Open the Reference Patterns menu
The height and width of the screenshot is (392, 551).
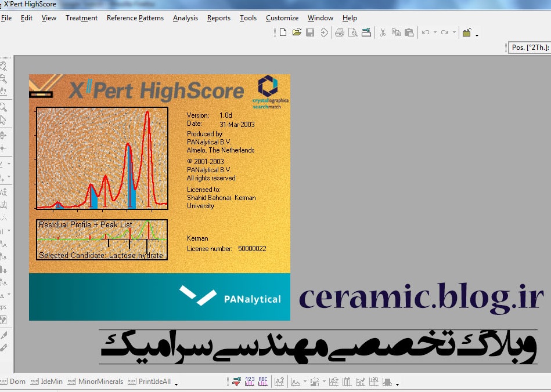tap(135, 18)
